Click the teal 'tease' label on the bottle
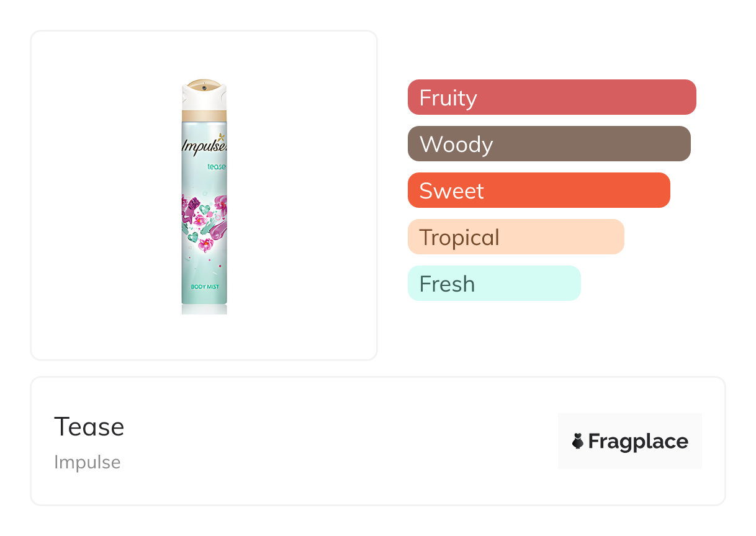 click(x=216, y=167)
